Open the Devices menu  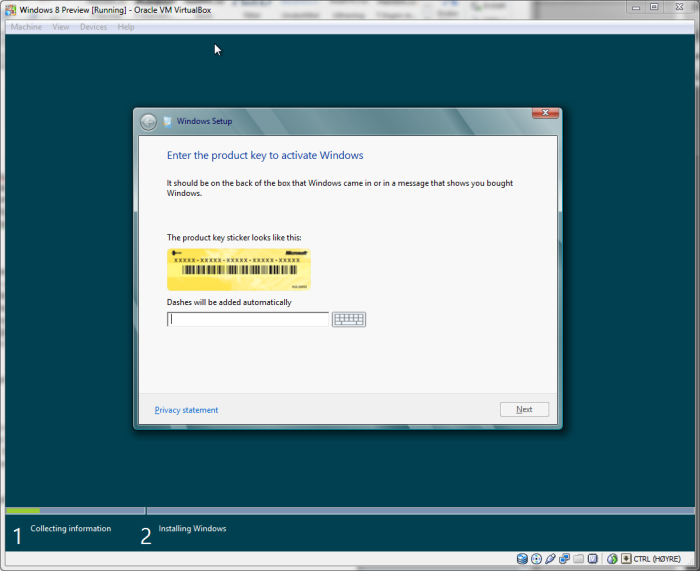(93, 27)
